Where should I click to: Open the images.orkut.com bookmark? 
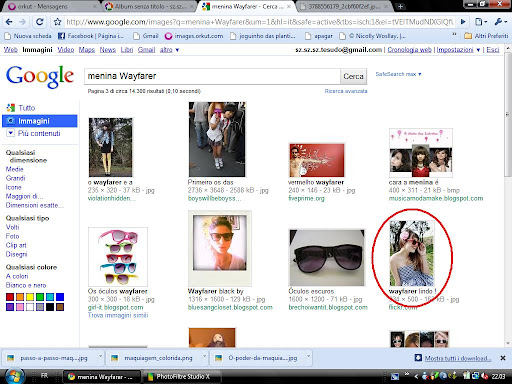194,36
